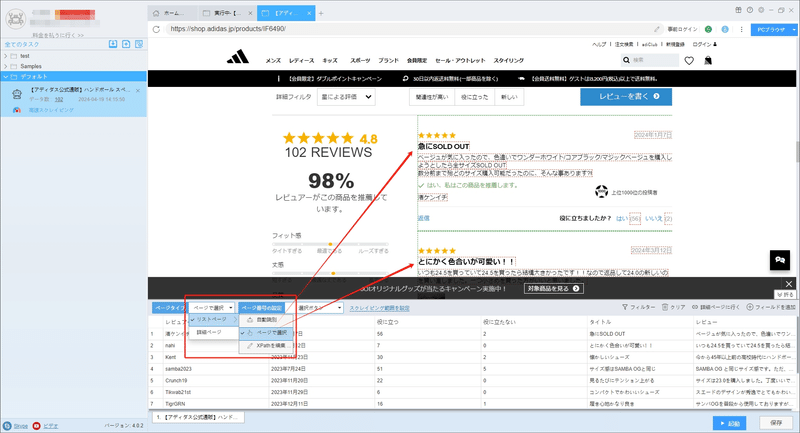Click the user avatar robot icon
Image resolution: width=800 pixels, height=433 pixels.
pyautogui.click(x=16, y=19)
